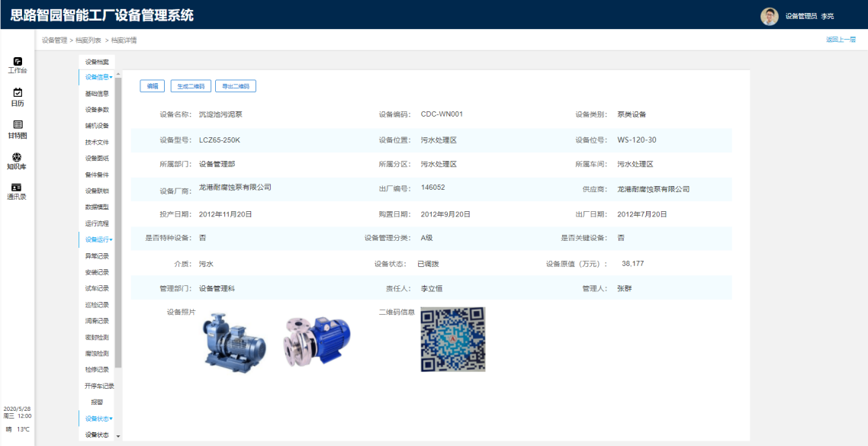Click the 返回上一层 link
The height and width of the screenshot is (446, 868).
(x=841, y=40)
